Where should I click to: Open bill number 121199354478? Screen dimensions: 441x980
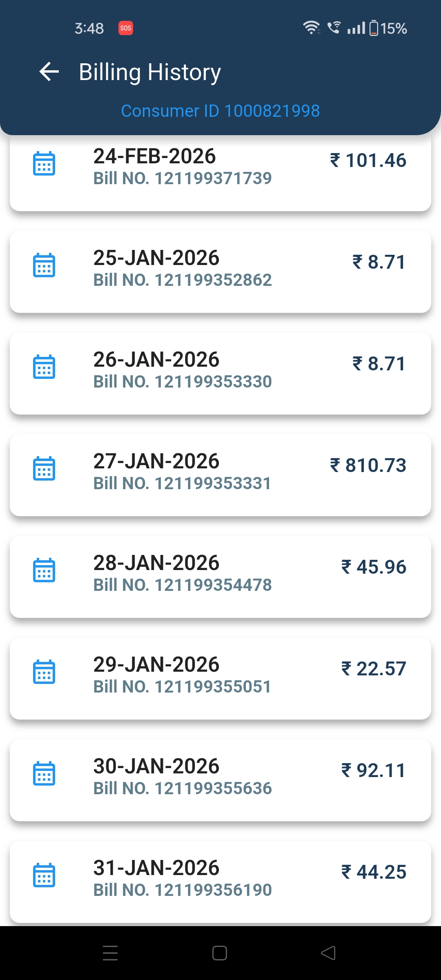pyautogui.click(x=183, y=585)
